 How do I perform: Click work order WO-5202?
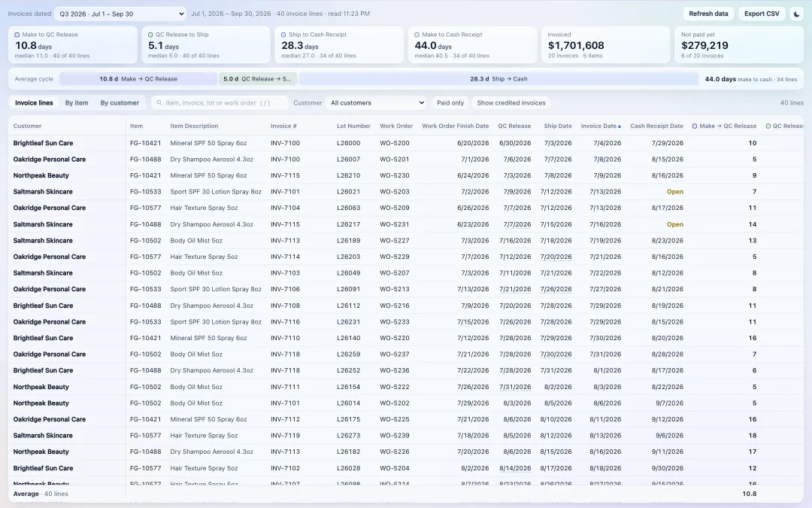pos(395,403)
